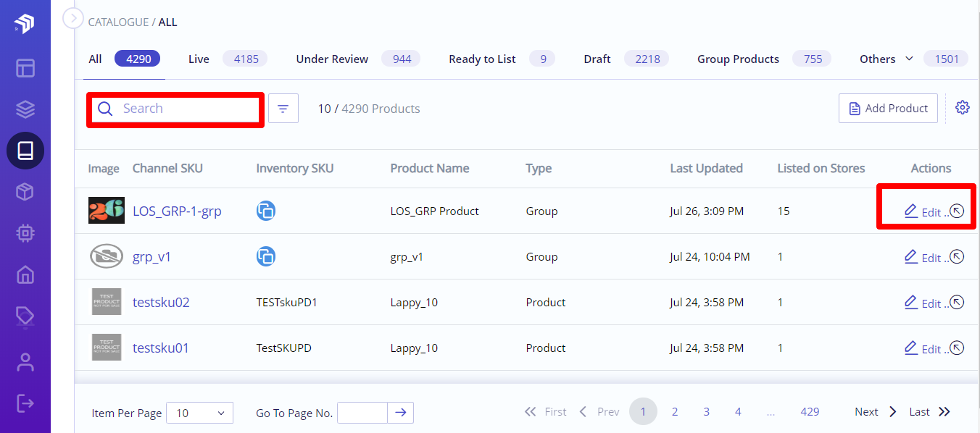Open testsku02 channel SKU link
Screen dimensions: 980x433
click(x=161, y=302)
